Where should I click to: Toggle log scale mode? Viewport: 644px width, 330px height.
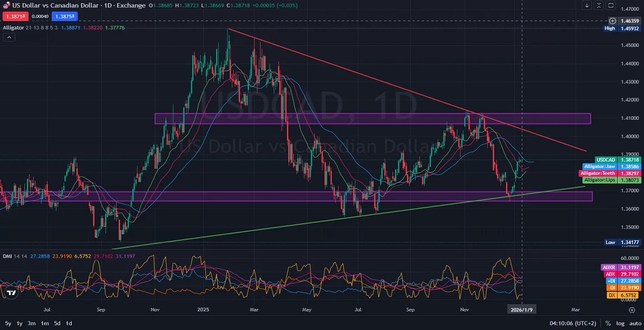tap(620, 323)
